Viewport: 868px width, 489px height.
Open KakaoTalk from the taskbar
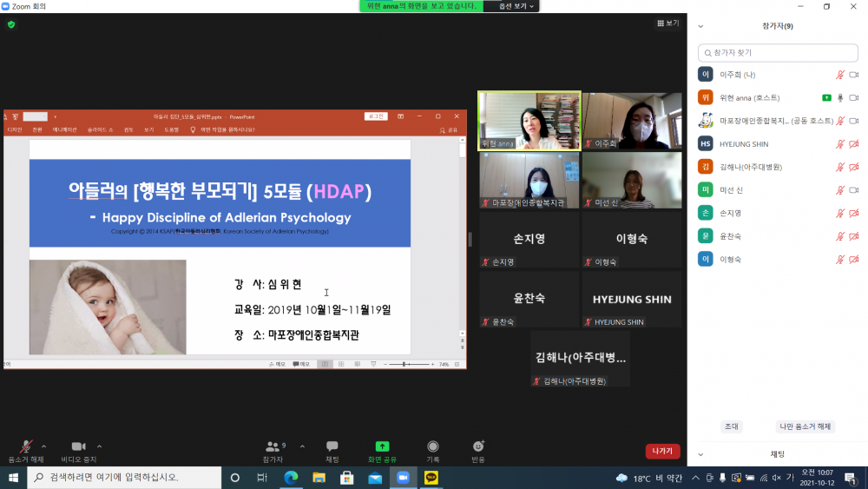(x=431, y=478)
